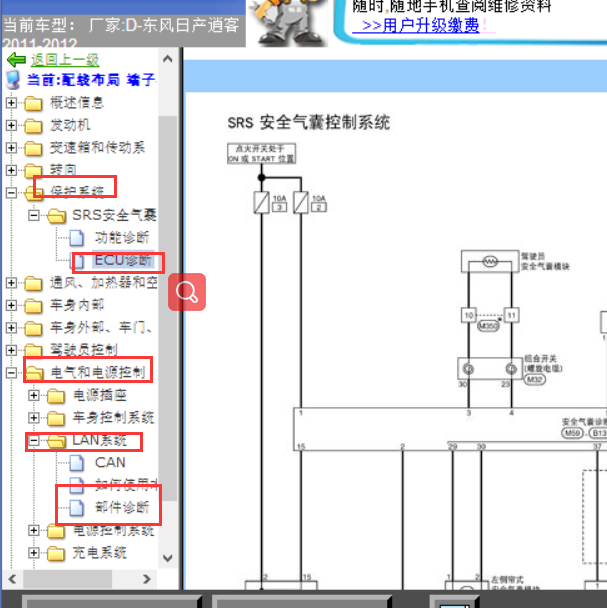Open the 部件诊断 document
Screen dimensions: 607x608
(x=122, y=508)
